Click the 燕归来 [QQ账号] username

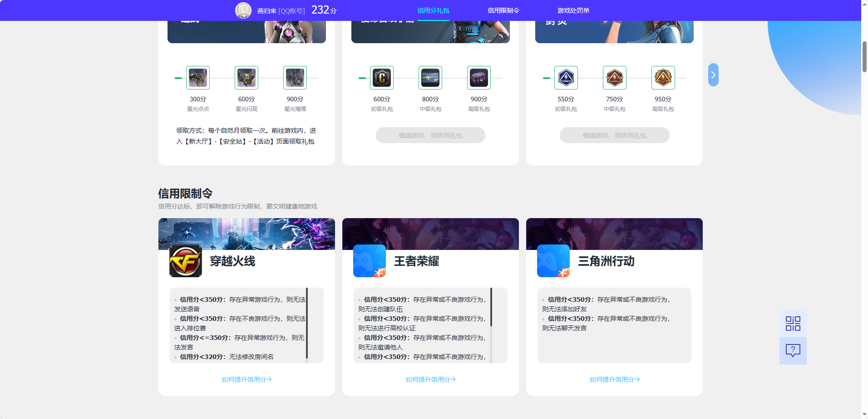tap(281, 11)
